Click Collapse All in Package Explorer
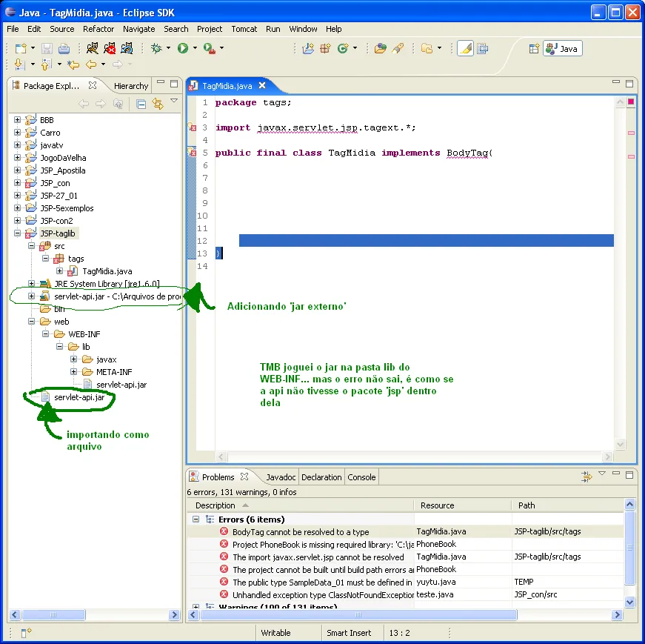The width and height of the screenshot is (645, 644). pos(141,104)
